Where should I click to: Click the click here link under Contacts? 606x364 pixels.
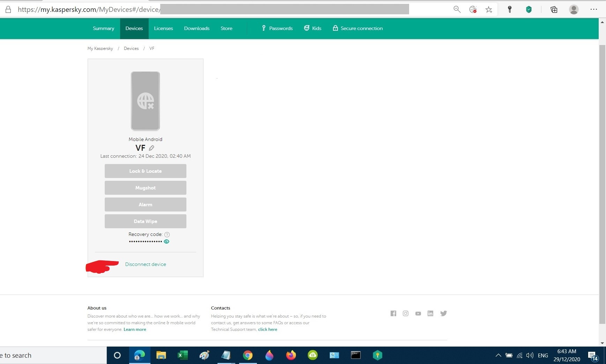coord(268,329)
